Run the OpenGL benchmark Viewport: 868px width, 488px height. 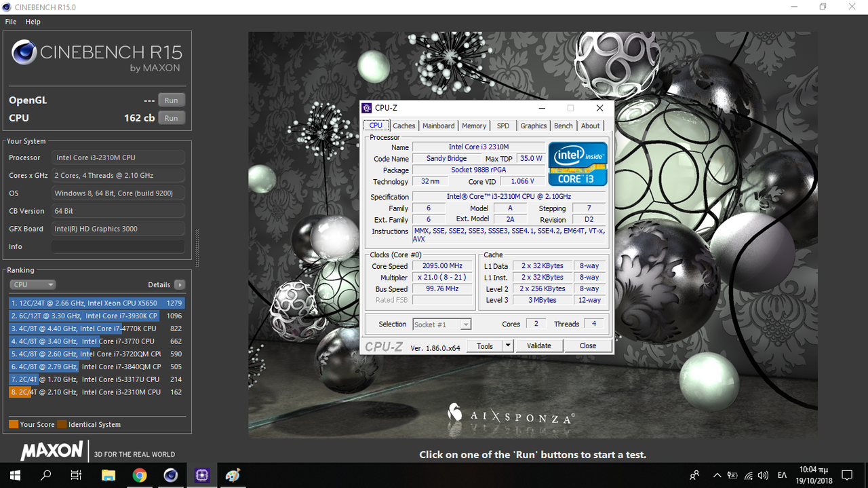172,100
